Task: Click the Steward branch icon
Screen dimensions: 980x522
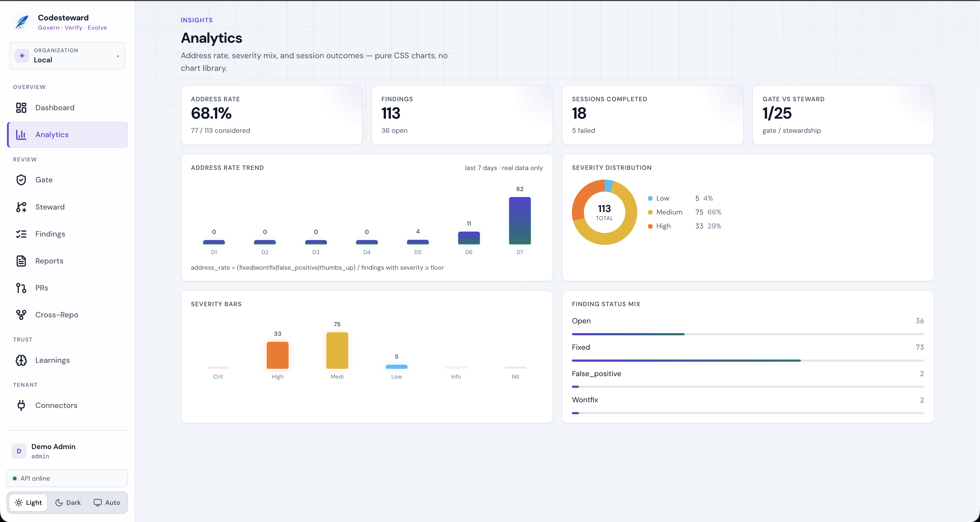Action: pyautogui.click(x=21, y=207)
